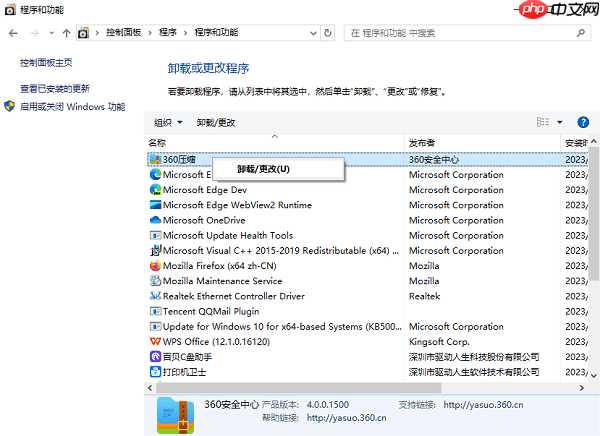Click publisher 360安全中心 cell
This screenshot has height=436, width=600.
point(434,159)
